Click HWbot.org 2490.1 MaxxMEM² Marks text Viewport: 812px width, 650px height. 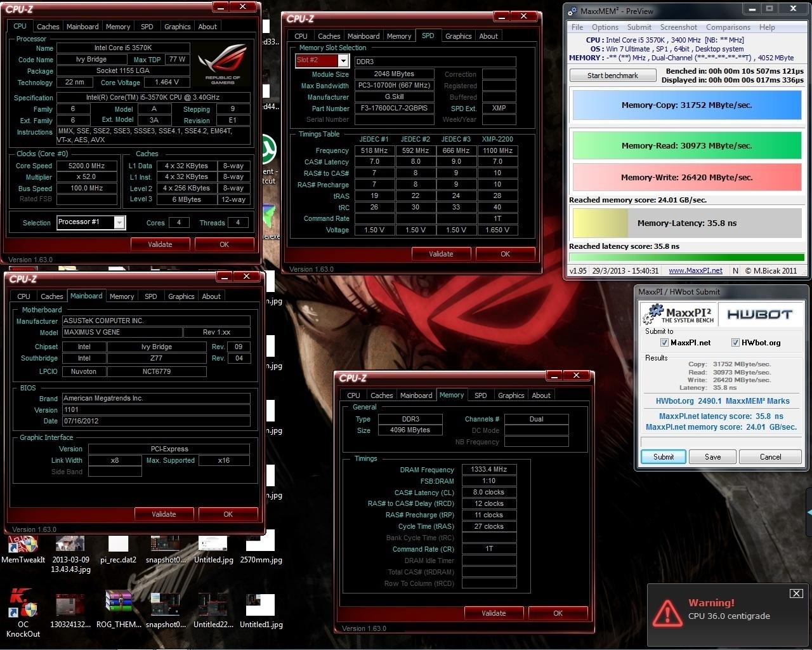coord(723,401)
